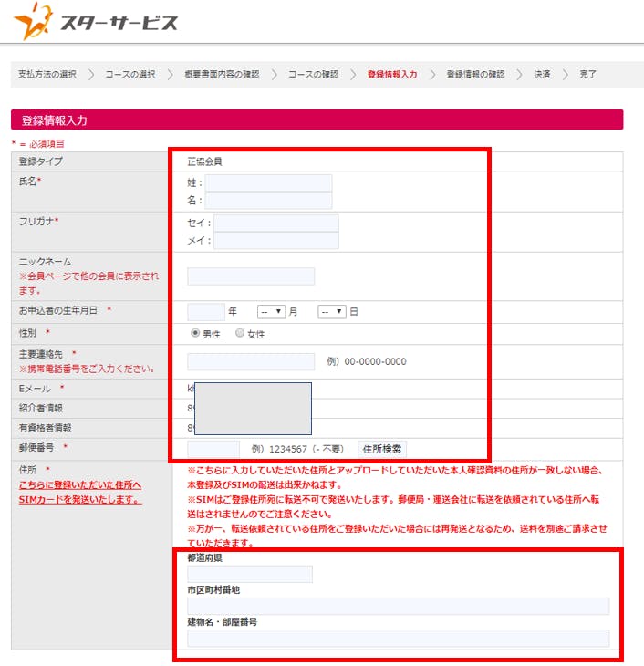Focus the メイ furigana field
This screenshot has height=666, width=644.
tap(275, 241)
